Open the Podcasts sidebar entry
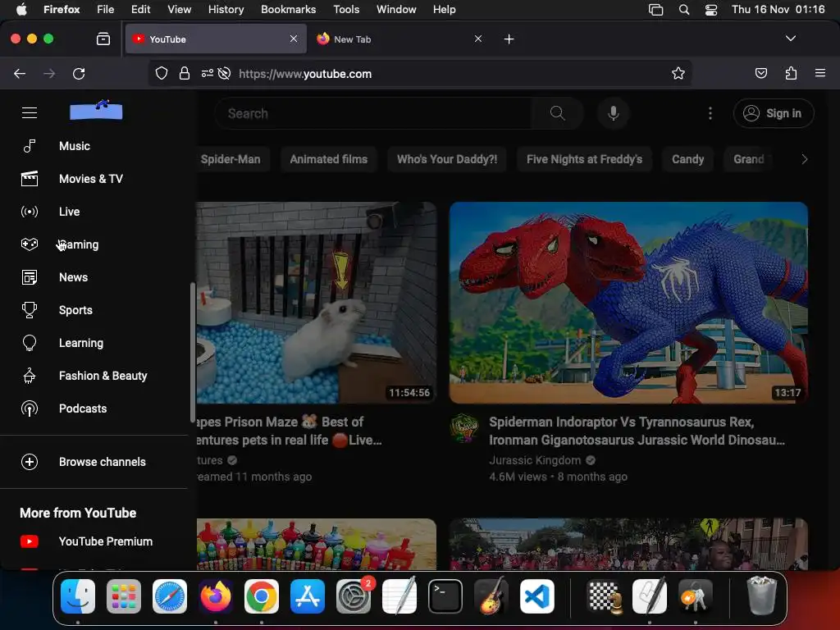Screen dimensions: 840x630 (83, 409)
